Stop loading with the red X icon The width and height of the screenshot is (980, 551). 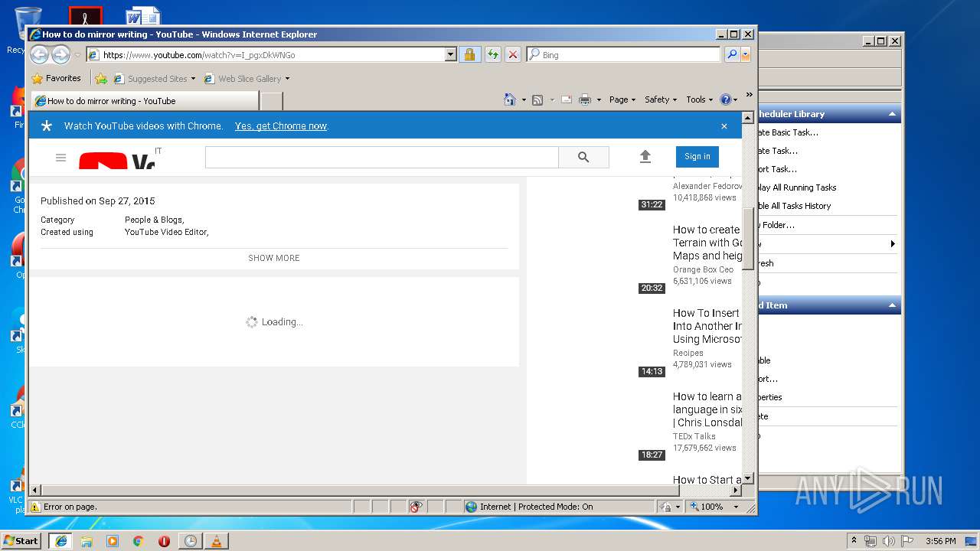pos(513,54)
